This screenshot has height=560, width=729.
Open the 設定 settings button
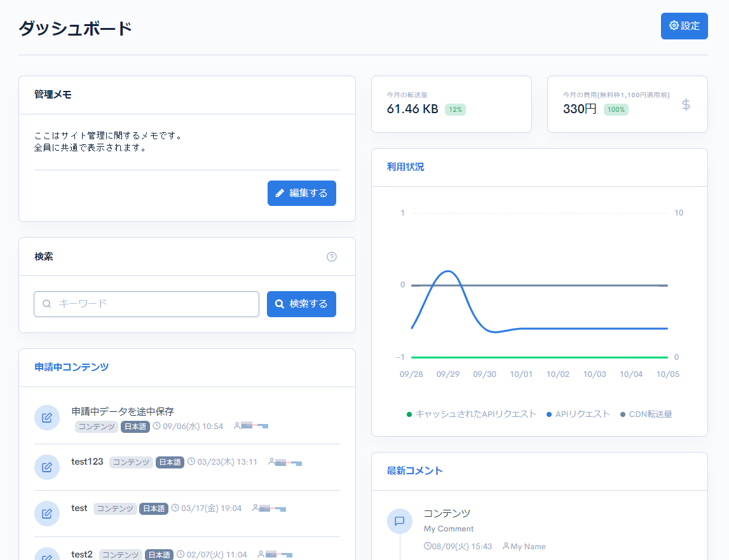684,26
